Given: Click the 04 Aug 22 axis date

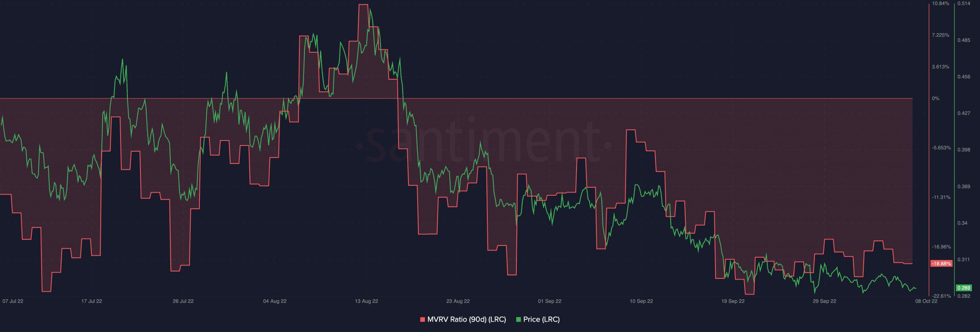Looking at the screenshot, I should tap(274, 301).
